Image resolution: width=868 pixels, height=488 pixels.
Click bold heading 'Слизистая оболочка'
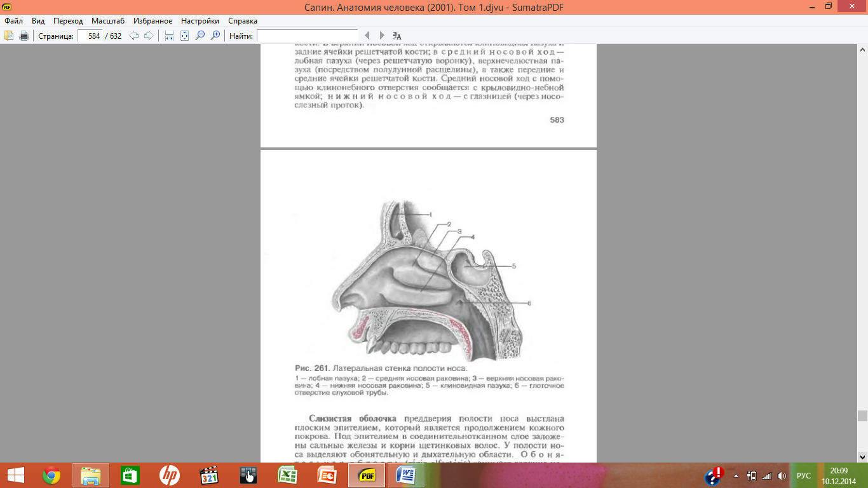pos(353,419)
